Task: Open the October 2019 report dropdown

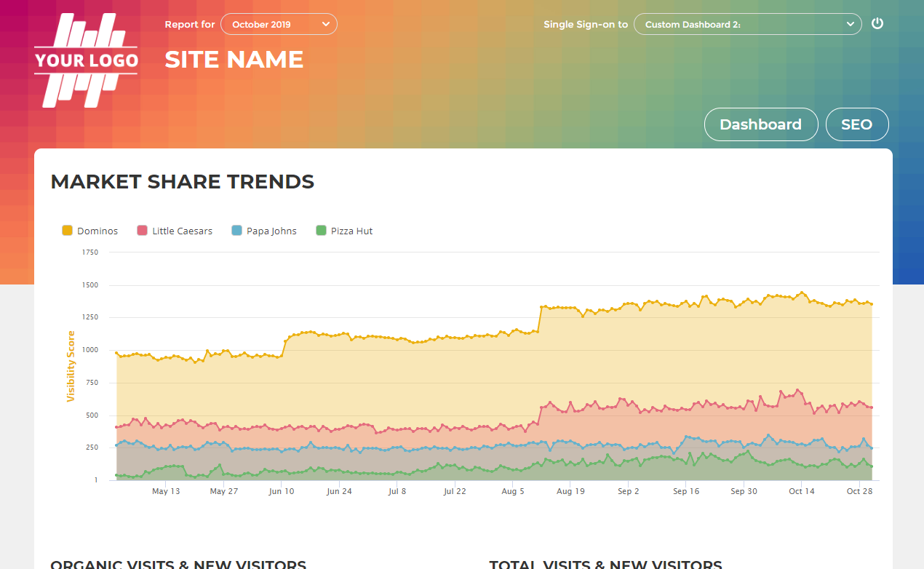Action: point(279,24)
